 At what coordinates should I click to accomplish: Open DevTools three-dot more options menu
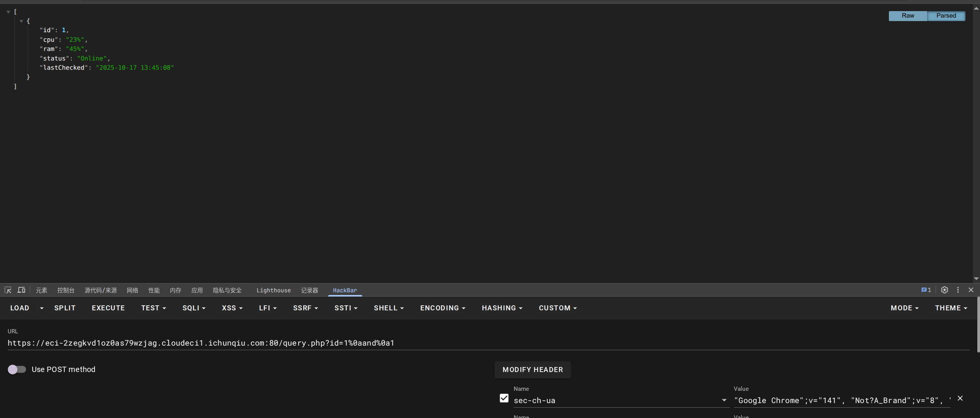click(x=958, y=290)
